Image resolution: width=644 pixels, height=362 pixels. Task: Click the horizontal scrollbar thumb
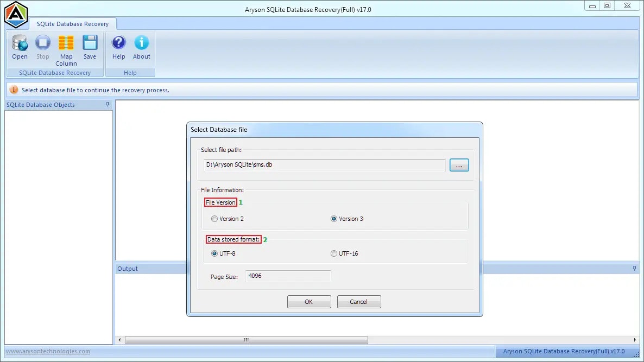(247, 340)
